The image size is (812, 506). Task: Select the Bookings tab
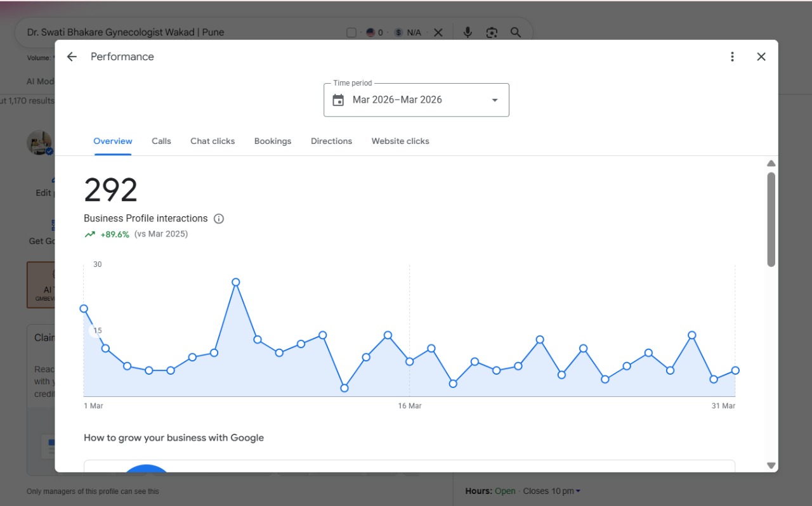(x=273, y=141)
